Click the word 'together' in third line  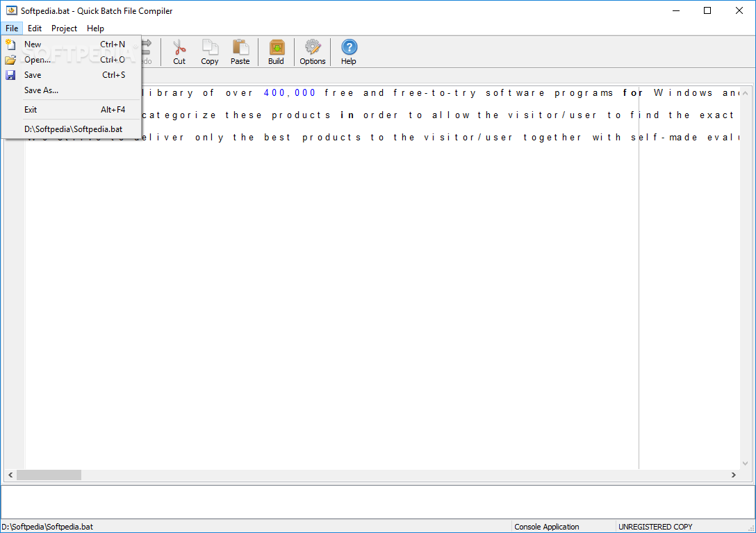click(x=552, y=138)
